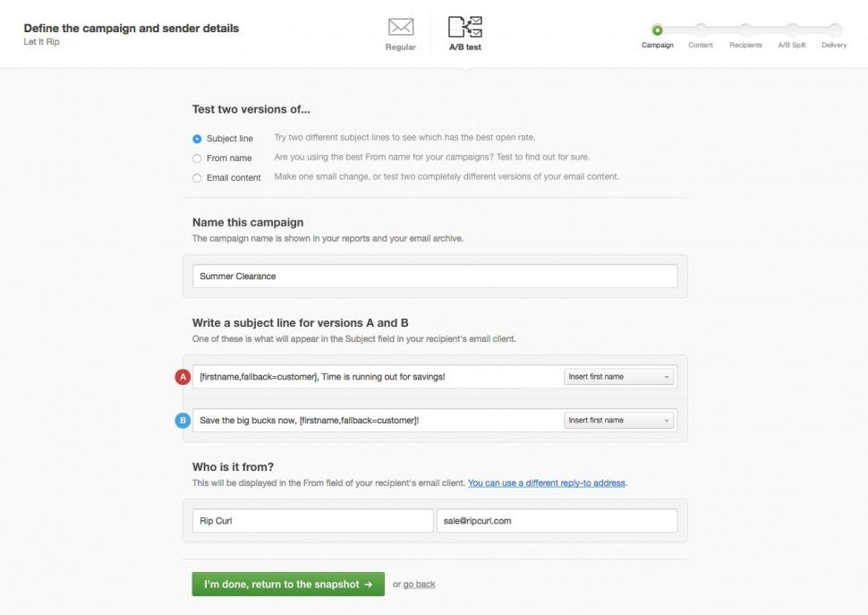This screenshot has width=868, height=615.
Task: Click "I'm done, return to the snapshot" button
Action: click(288, 585)
